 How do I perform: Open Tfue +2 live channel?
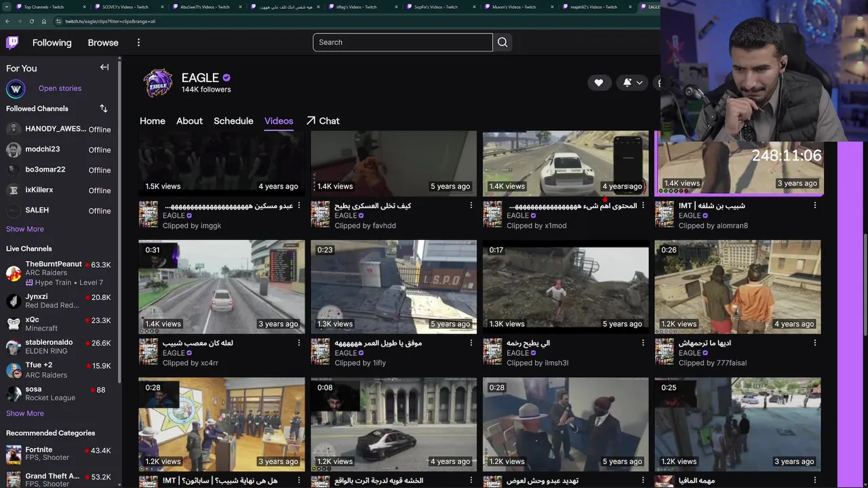click(x=60, y=370)
